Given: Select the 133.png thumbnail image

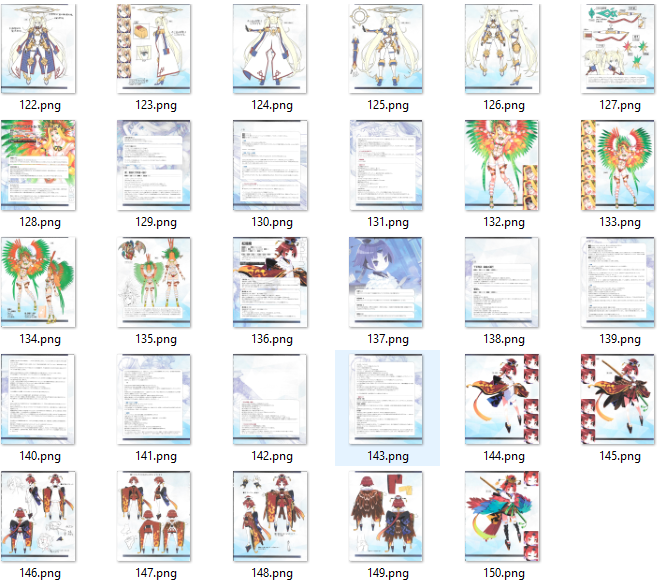Looking at the screenshot, I should 618,165.
